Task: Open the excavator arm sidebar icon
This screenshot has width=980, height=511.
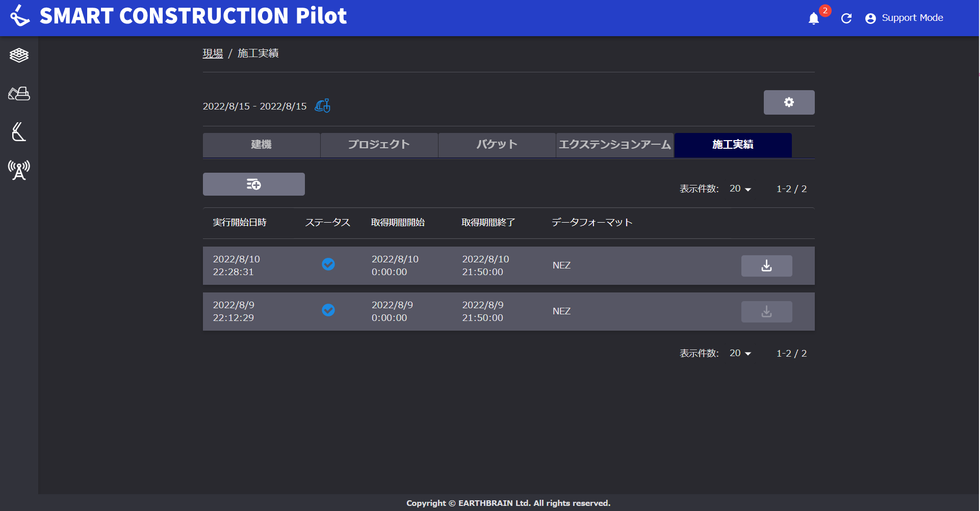Action: (x=19, y=132)
